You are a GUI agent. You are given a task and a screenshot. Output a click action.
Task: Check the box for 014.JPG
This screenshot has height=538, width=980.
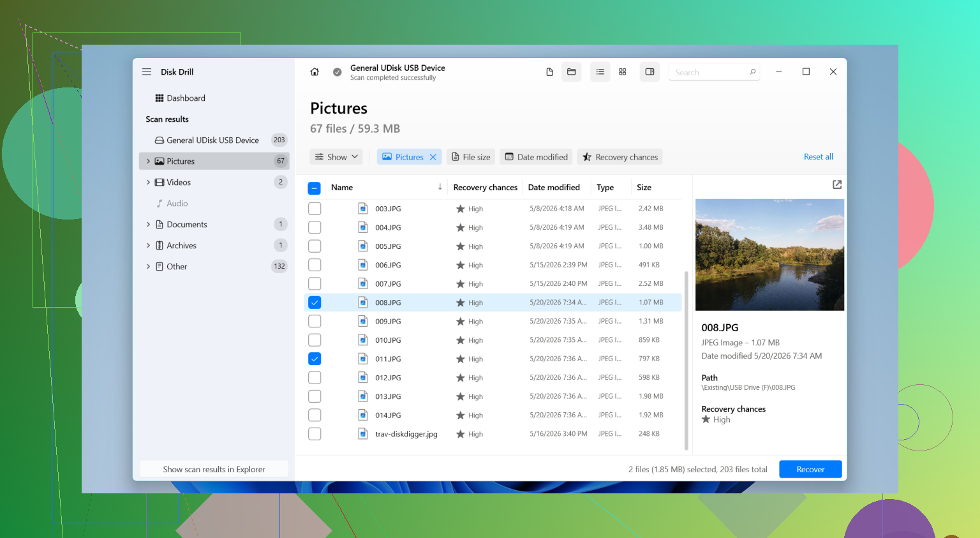315,415
